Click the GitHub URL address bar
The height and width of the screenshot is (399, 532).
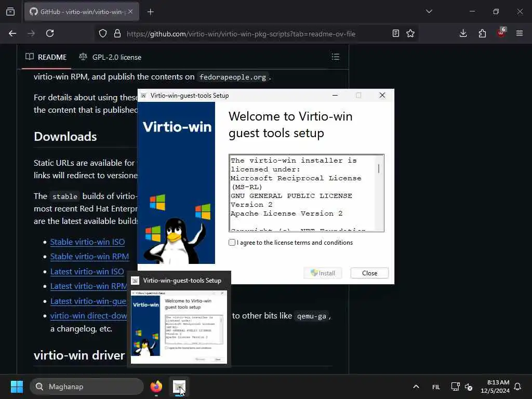(x=241, y=34)
